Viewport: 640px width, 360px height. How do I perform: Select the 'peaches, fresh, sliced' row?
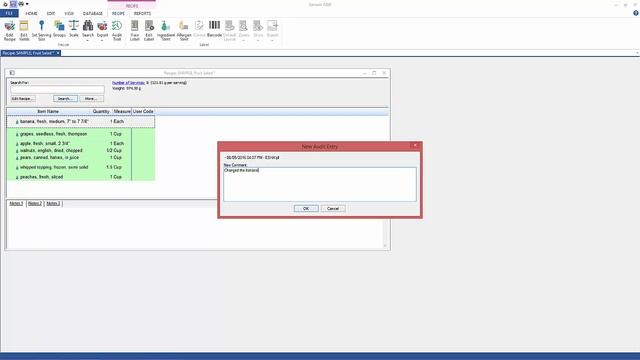[81, 177]
